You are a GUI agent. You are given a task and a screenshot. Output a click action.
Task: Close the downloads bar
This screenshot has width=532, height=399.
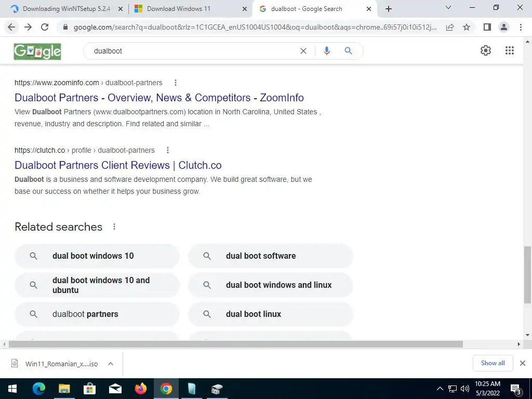point(523,363)
